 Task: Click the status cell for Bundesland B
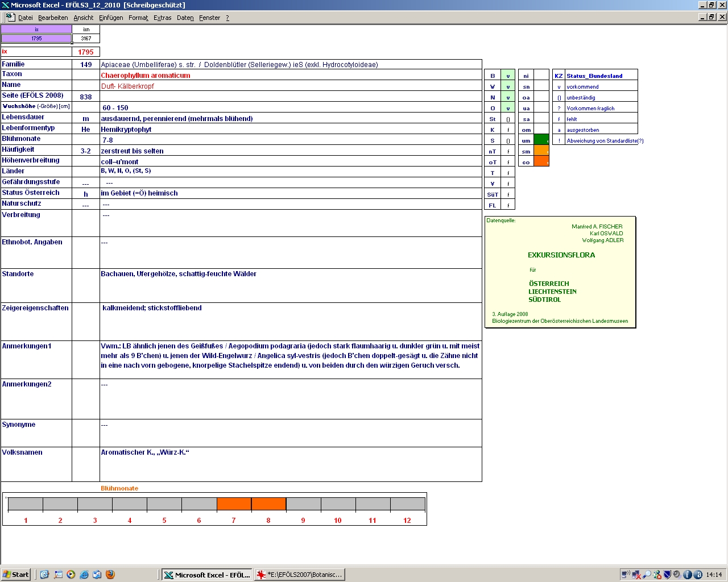[x=508, y=76]
